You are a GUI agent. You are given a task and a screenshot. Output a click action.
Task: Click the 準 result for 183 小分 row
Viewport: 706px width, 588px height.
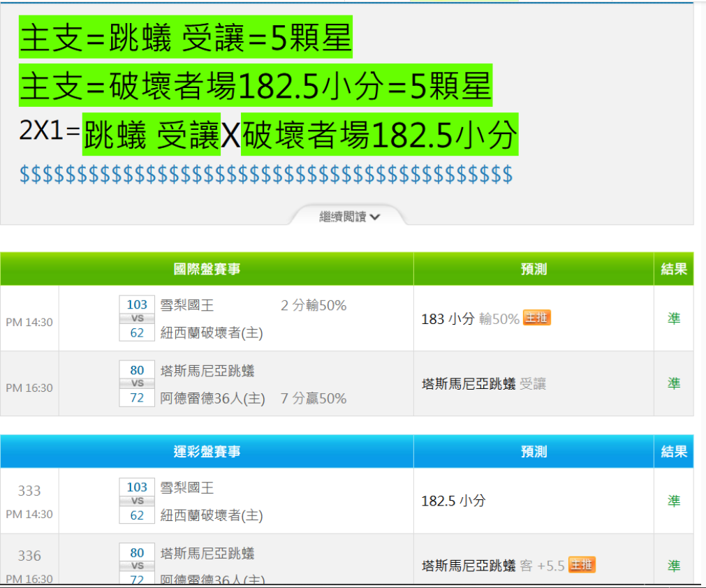(x=673, y=318)
